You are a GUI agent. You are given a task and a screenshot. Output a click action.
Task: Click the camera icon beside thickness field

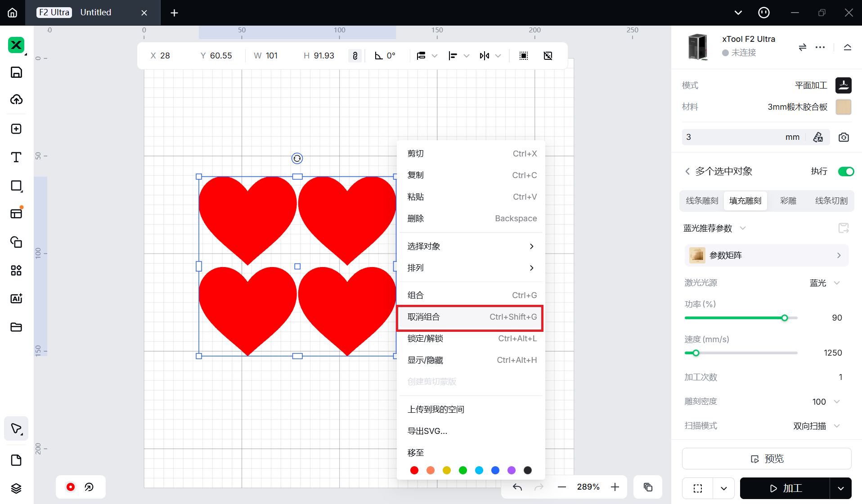click(x=844, y=137)
